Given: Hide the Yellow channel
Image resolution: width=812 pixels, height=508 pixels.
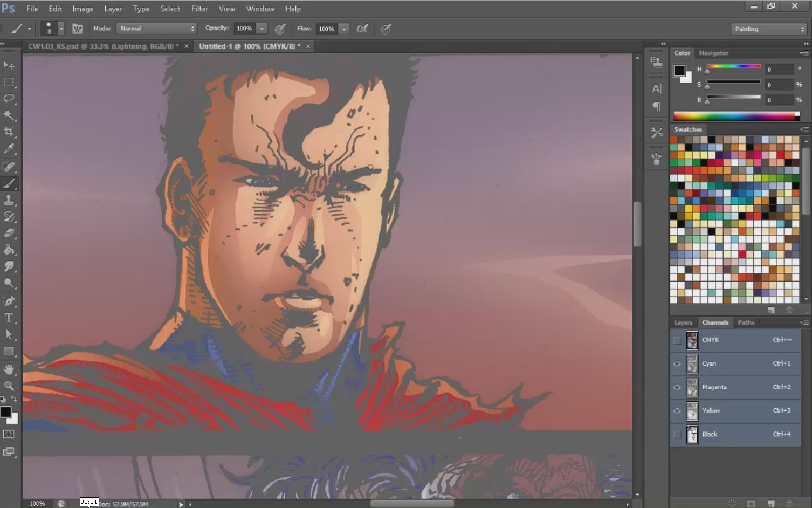Looking at the screenshot, I should [x=677, y=410].
